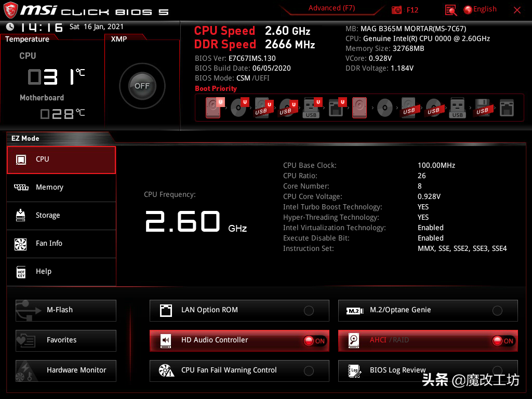Click the LAN Option ROM chip icon
This screenshot has width=532, height=399.
(166, 311)
